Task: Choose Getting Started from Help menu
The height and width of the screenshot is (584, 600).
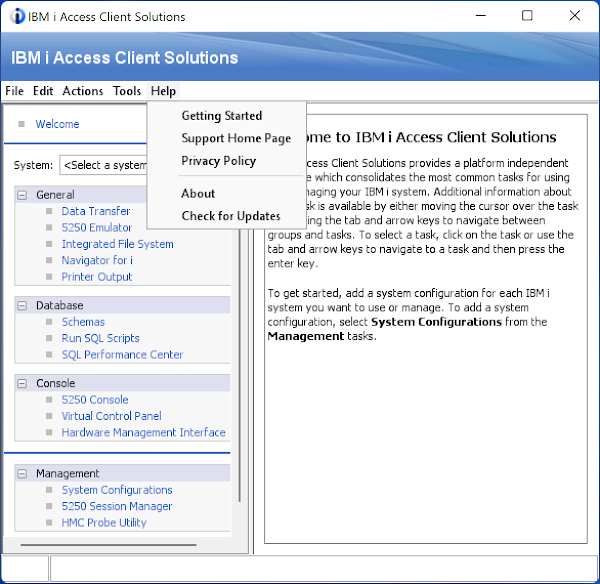Action: tap(222, 116)
